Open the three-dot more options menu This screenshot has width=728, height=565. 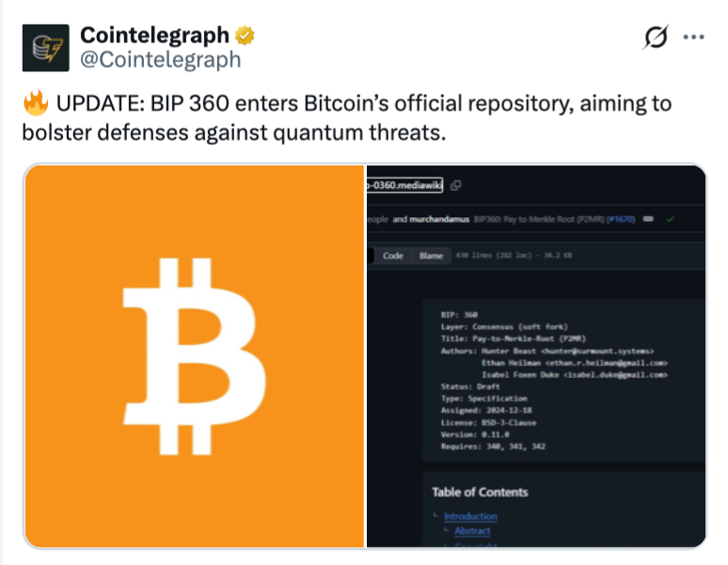tap(693, 37)
